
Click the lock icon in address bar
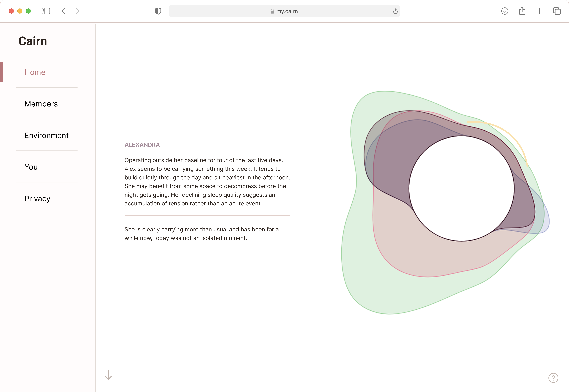272,11
